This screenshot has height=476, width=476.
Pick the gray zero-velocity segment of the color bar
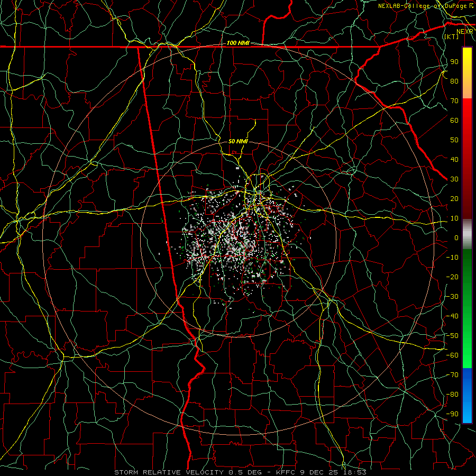coord(467,234)
